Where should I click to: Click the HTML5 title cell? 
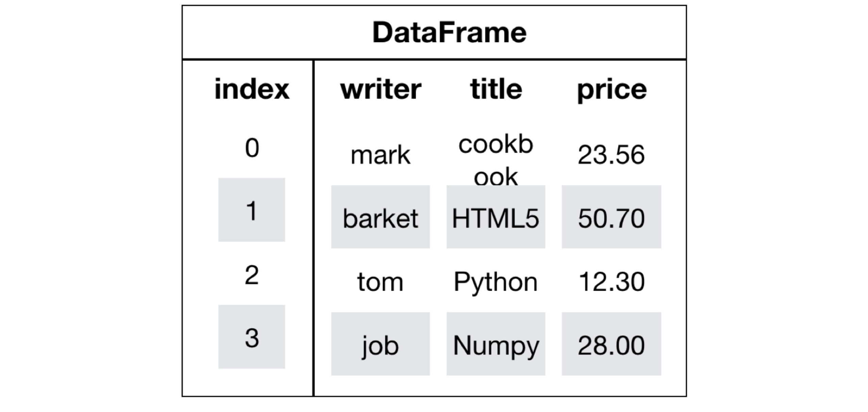tap(496, 217)
